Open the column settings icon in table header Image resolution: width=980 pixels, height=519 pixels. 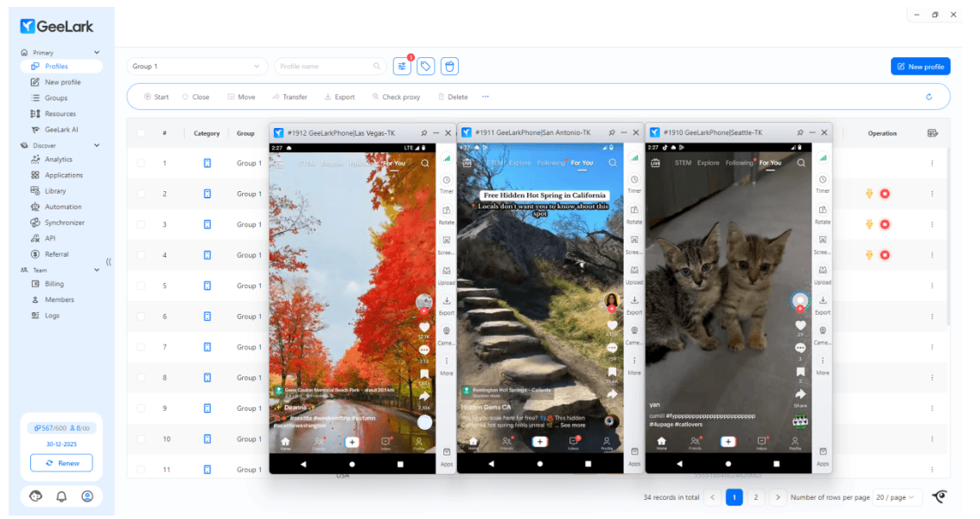click(x=932, y=133)
